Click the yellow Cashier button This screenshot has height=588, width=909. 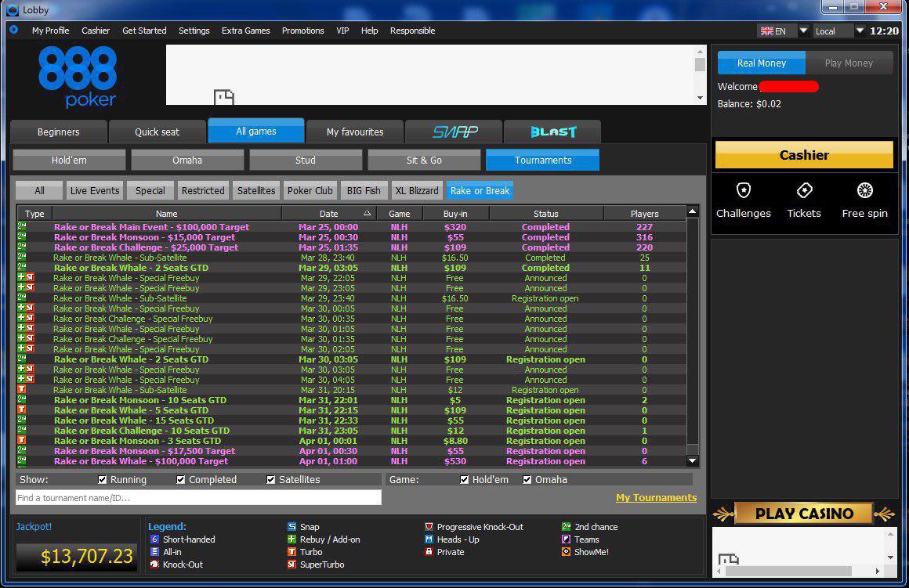(804, 155)
